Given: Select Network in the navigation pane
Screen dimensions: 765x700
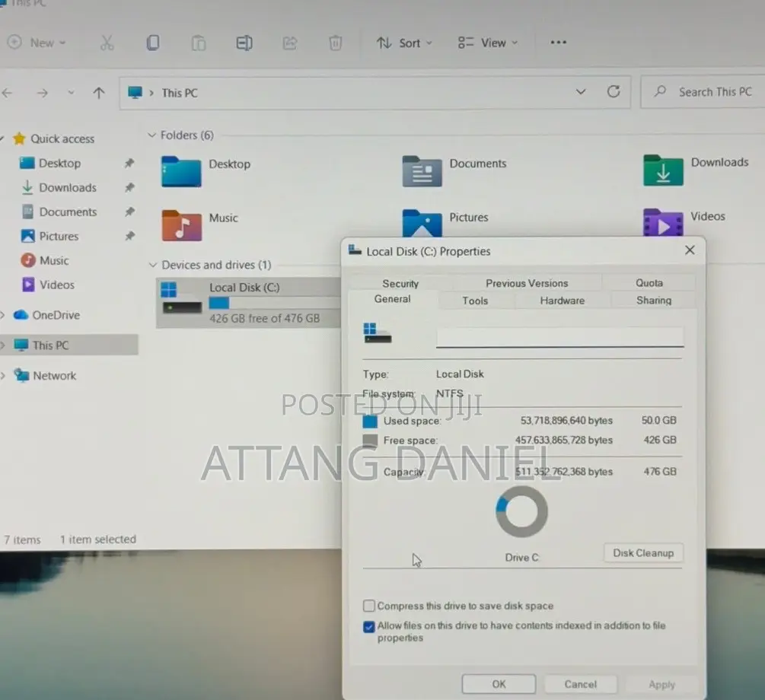Looking at the screenshot, I should pos(54,376).
